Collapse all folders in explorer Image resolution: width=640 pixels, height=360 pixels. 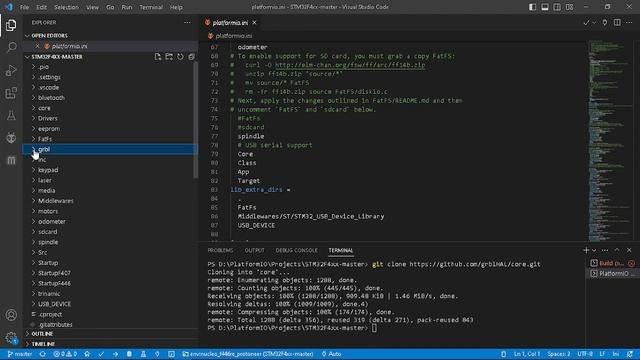click(x=191, y=57)
